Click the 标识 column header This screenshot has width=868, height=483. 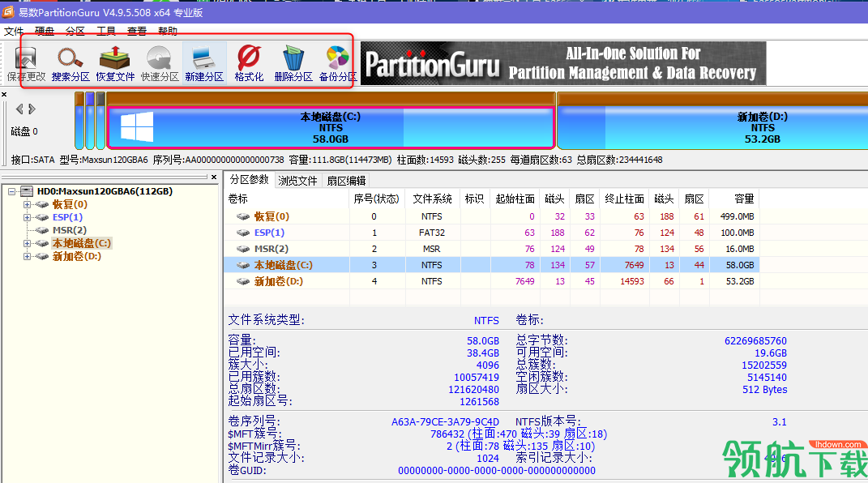[474, 199]
